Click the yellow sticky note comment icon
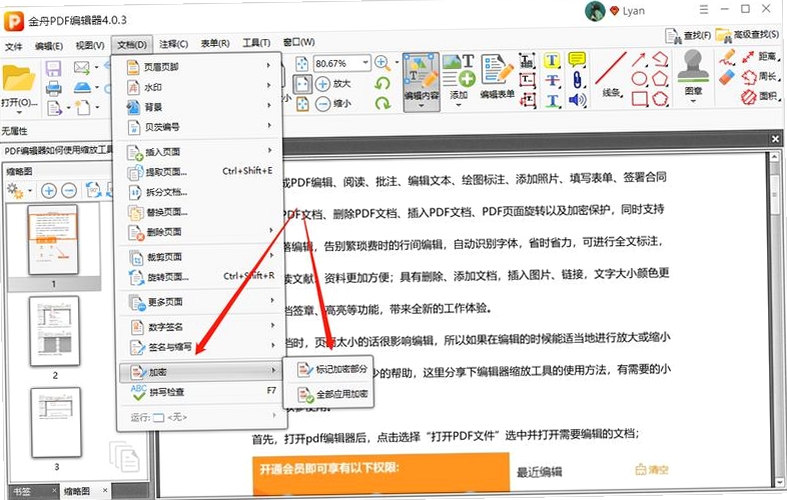Viewport: 787px width, 500px height. (x=577, y=60)
